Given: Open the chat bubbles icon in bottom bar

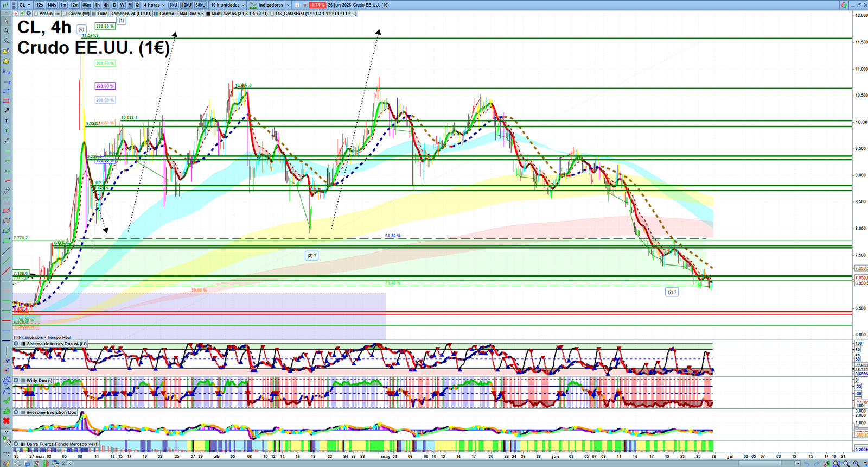Looking at the screenshot, I should click(27, 463).
